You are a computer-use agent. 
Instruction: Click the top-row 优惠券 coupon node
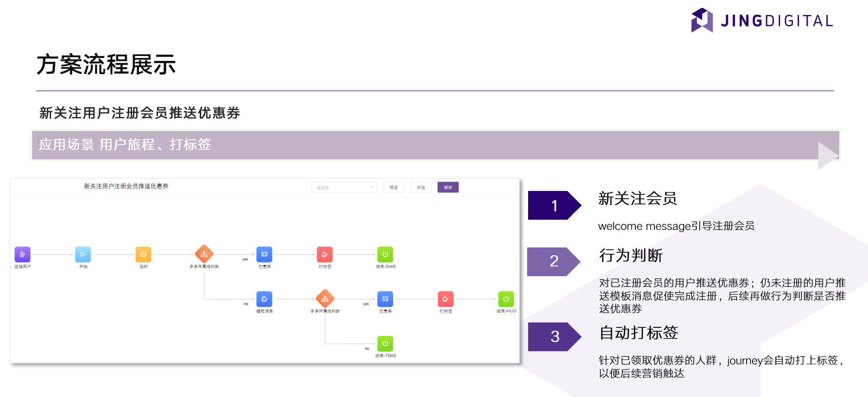tap(264, 254)
